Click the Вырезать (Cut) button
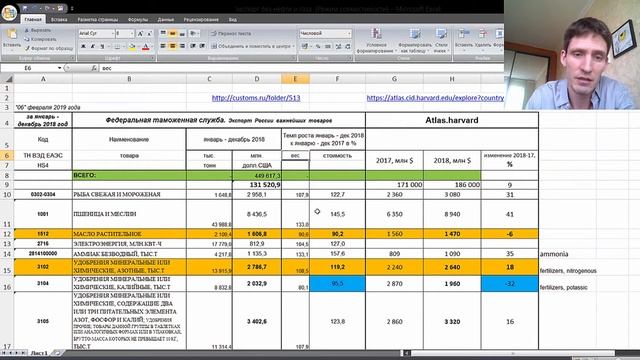Image resolution: width=640 pixels, height=360 pixels. [x=38, y=30]
